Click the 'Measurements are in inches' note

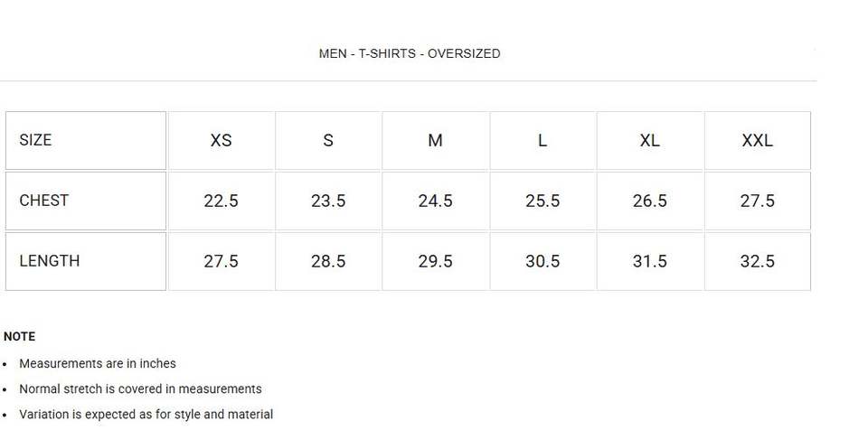tap(98, 363)
